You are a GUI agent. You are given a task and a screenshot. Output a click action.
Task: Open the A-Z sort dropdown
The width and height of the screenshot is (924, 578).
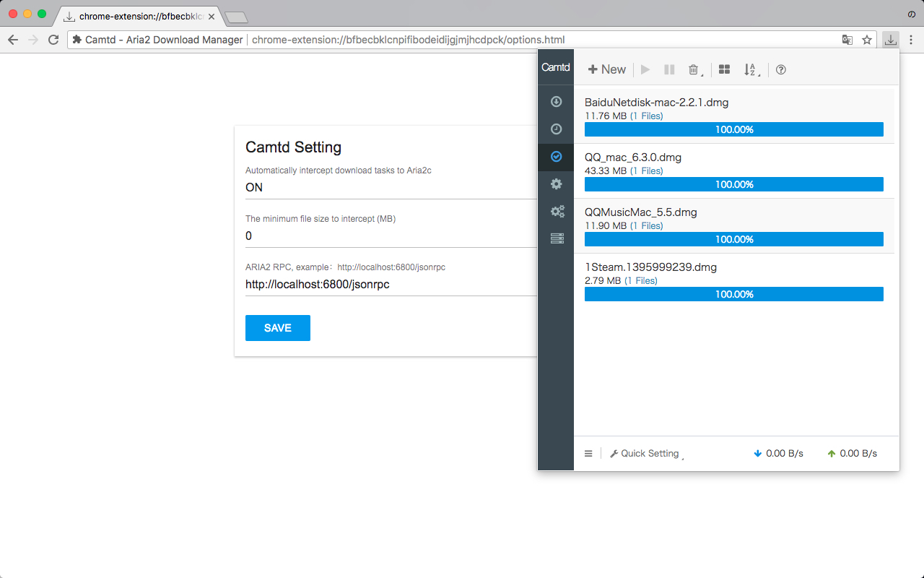tap(751, 69)
